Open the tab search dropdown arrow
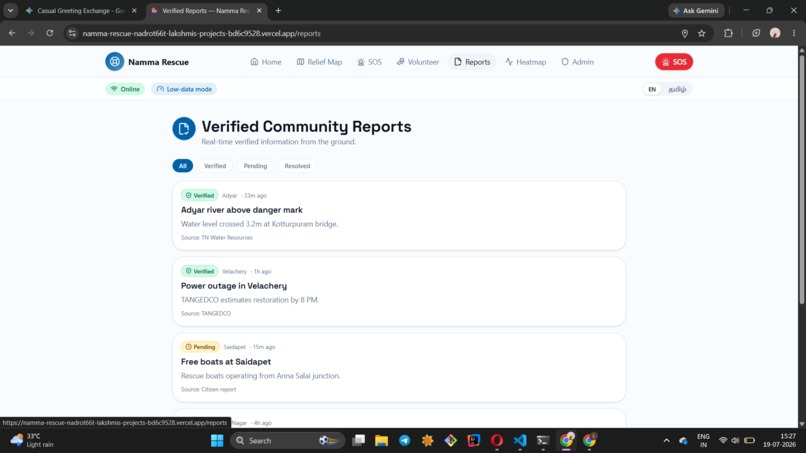The image size is (806, 453). [x=10, y=10]
